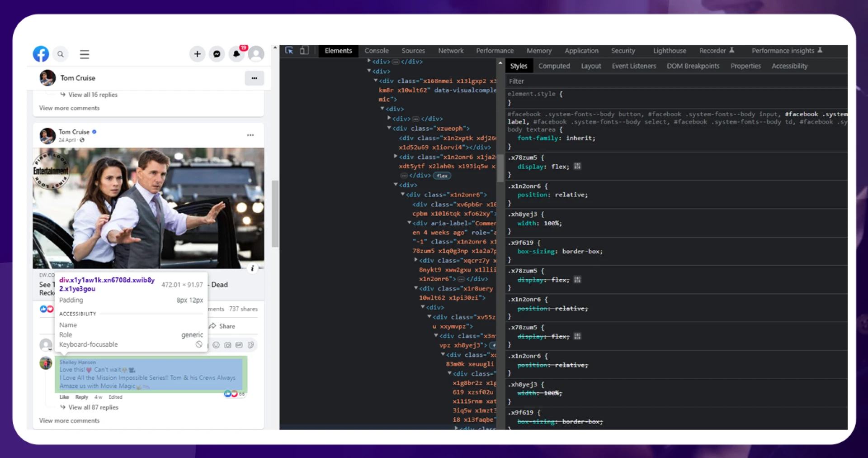Expand the collapsed top <div> node
The image size is (868, 458).
369,61
